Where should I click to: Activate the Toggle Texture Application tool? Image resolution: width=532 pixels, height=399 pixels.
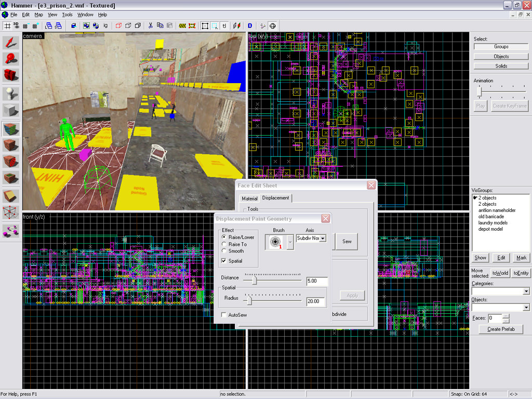(11, 128)
